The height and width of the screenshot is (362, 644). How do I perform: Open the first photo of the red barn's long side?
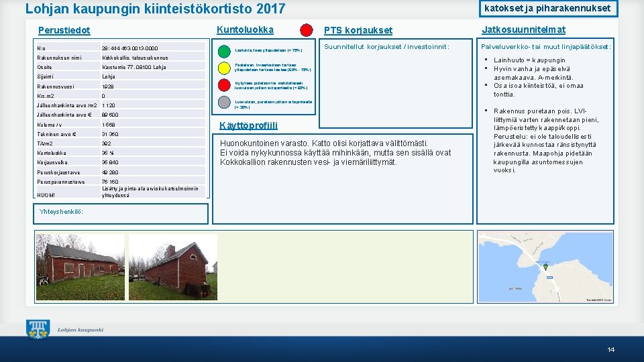(80, 267)
